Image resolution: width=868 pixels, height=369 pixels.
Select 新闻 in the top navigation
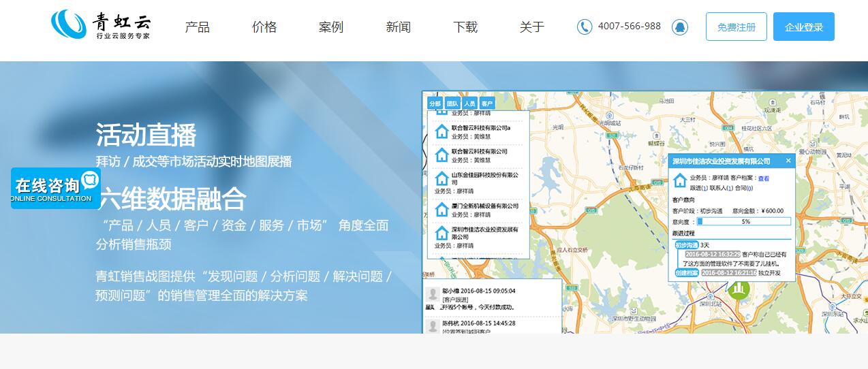(x=398, y=27)
